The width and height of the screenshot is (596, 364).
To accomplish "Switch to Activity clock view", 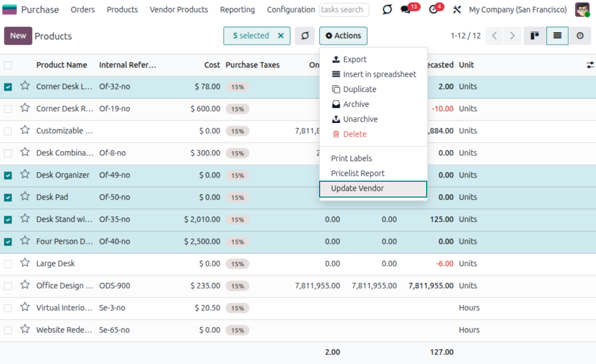I will [580, 36].
